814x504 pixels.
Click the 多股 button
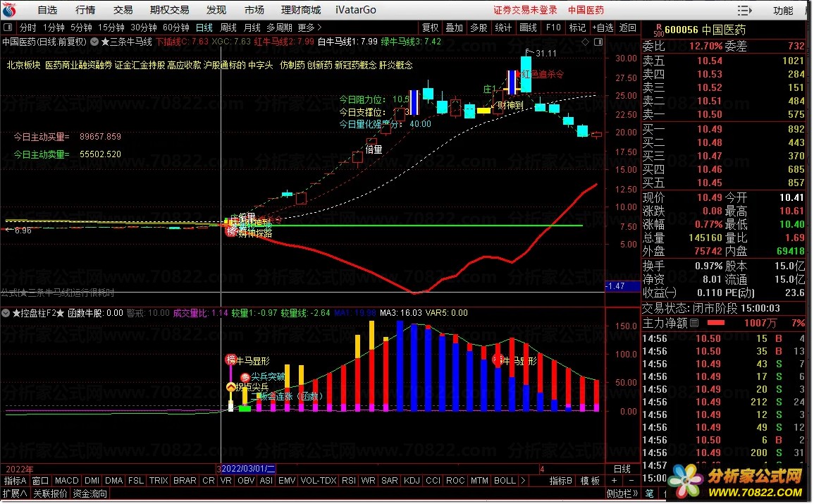pyautogui.click(x=479, y=27)
